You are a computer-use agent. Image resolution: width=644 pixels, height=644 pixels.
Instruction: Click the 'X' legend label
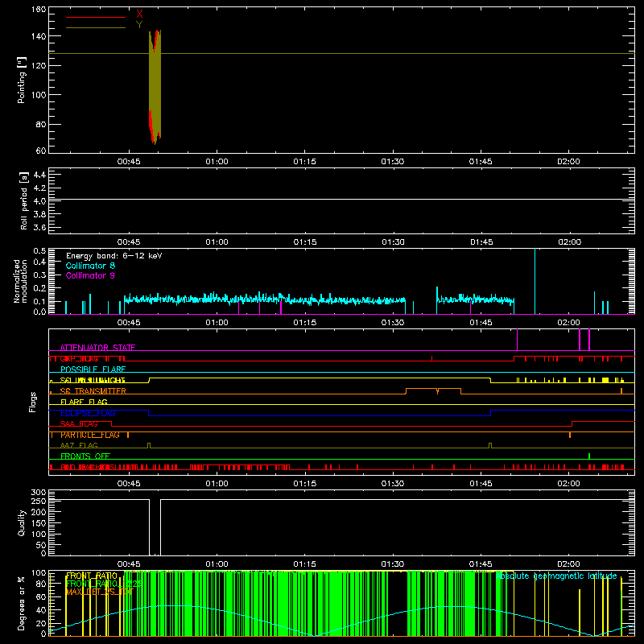click(x=139, y=14)
